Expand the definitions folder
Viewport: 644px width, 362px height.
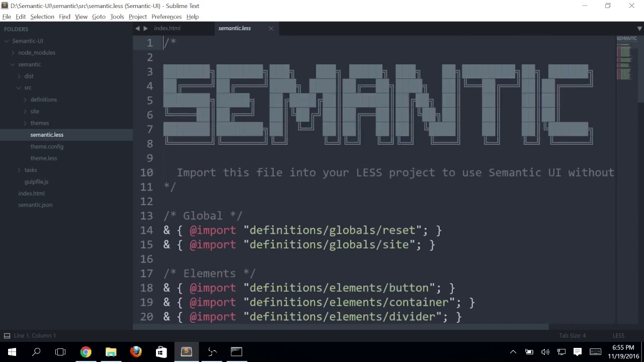click(x=25, y=100)
